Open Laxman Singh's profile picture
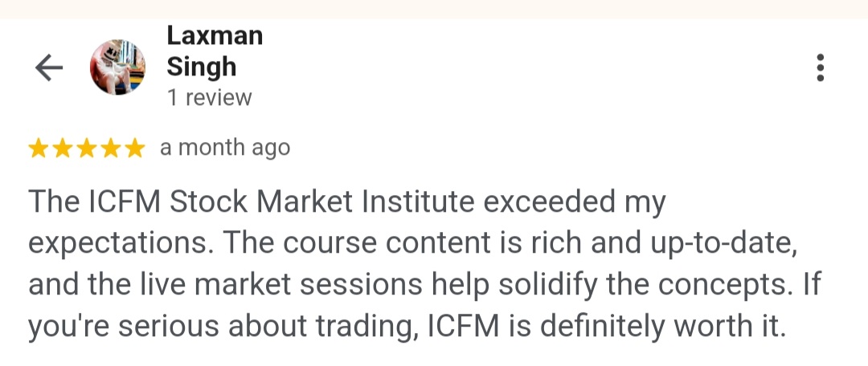 click(x=117, y=67)
